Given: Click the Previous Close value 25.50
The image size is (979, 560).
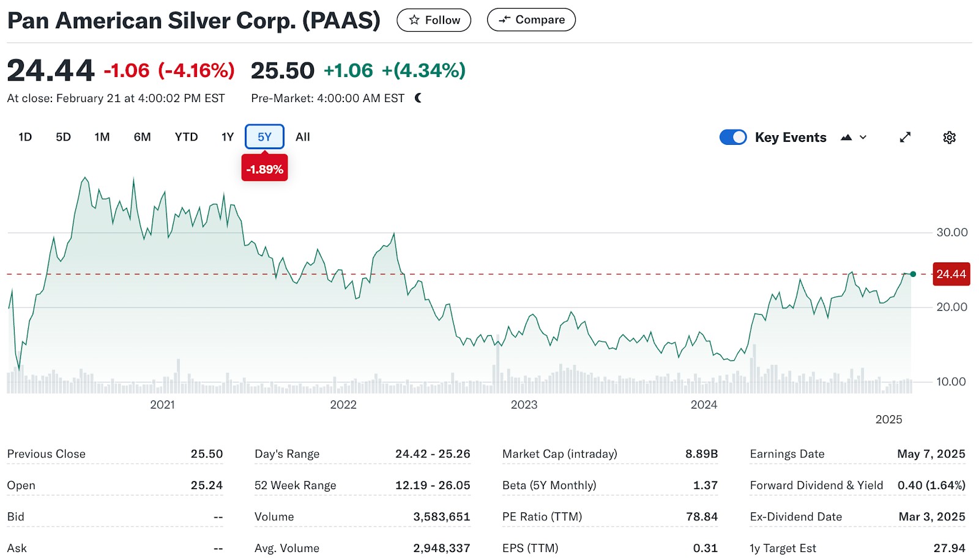Looking at the screenshot, I should pyautogui.click(x=207, y=454).
